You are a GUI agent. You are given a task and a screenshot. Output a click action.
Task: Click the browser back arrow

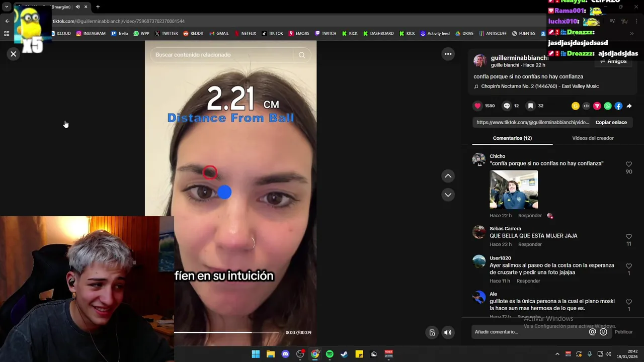(x=7, y=21)
